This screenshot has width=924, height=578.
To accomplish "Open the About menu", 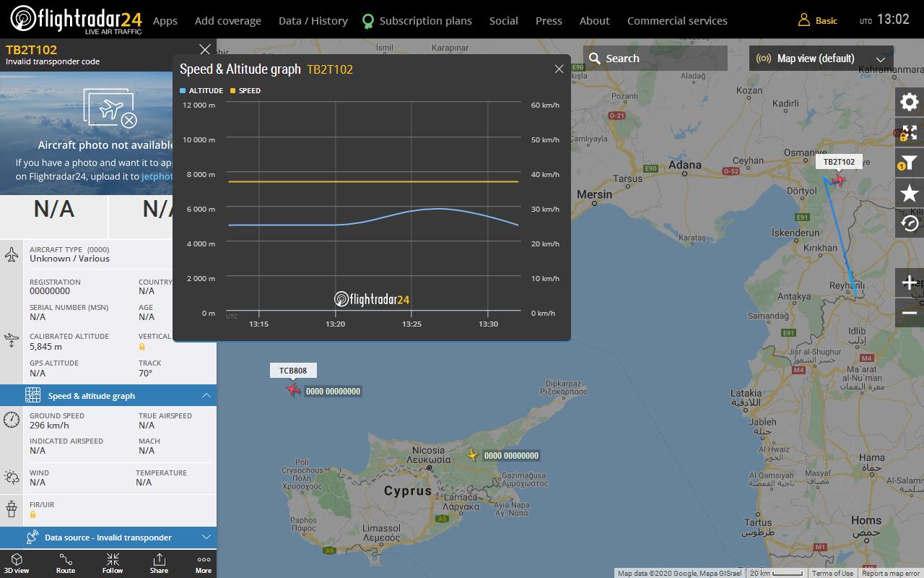I will [x=595, y=21].
